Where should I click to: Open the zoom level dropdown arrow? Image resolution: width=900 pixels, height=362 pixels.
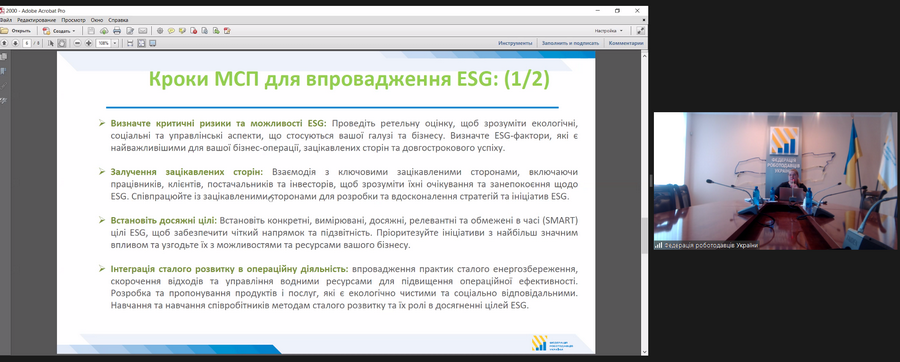click(x=115, y=43)
